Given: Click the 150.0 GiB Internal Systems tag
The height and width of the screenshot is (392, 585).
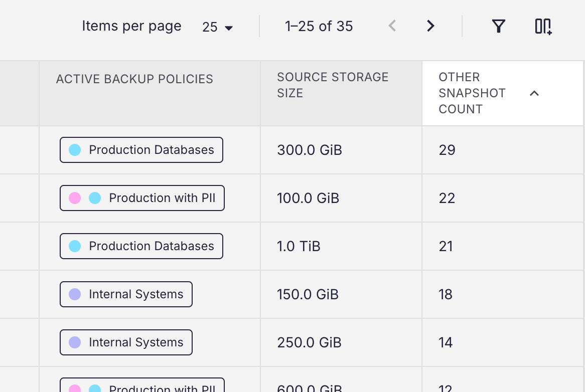Looking at the screenshot, I should [126, 294].
